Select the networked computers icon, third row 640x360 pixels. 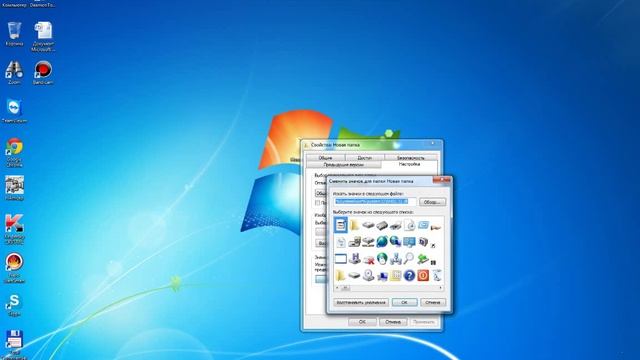click(396, 259)
